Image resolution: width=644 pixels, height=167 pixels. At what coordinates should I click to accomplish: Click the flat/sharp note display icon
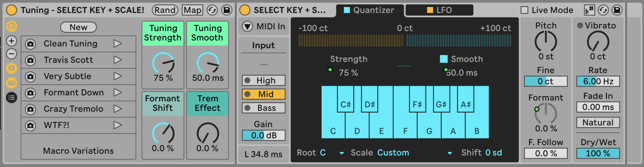[589, 10]
